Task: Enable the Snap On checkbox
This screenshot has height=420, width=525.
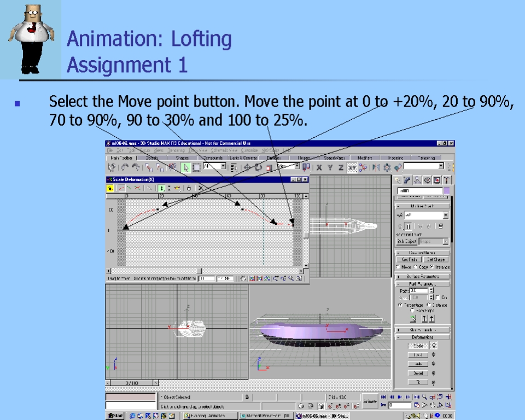Action: 437,297
